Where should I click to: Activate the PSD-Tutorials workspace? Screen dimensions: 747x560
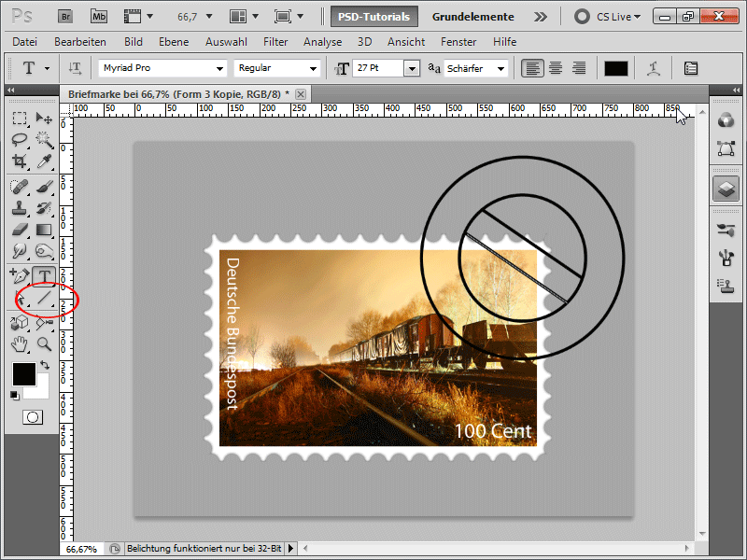[374, 17]
